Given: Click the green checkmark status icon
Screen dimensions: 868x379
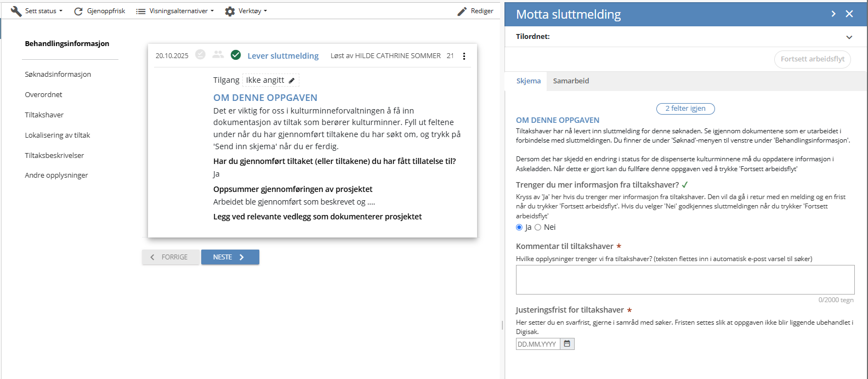Looking at the screenshot, I should click(236, 55).
